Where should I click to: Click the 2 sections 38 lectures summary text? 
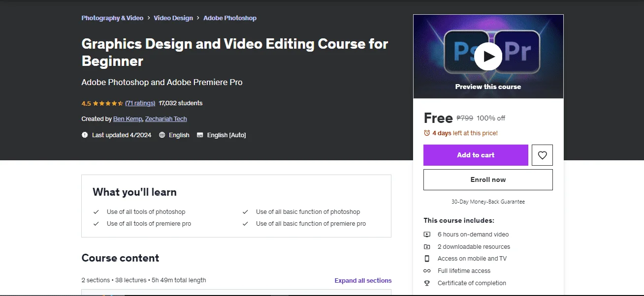[x=144, y=280]
